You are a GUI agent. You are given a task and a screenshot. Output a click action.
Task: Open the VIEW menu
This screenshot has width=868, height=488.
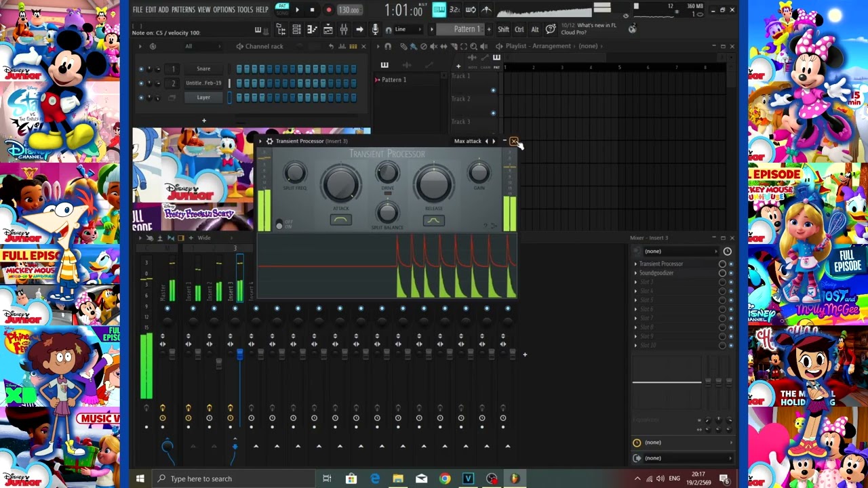point(204,9)
